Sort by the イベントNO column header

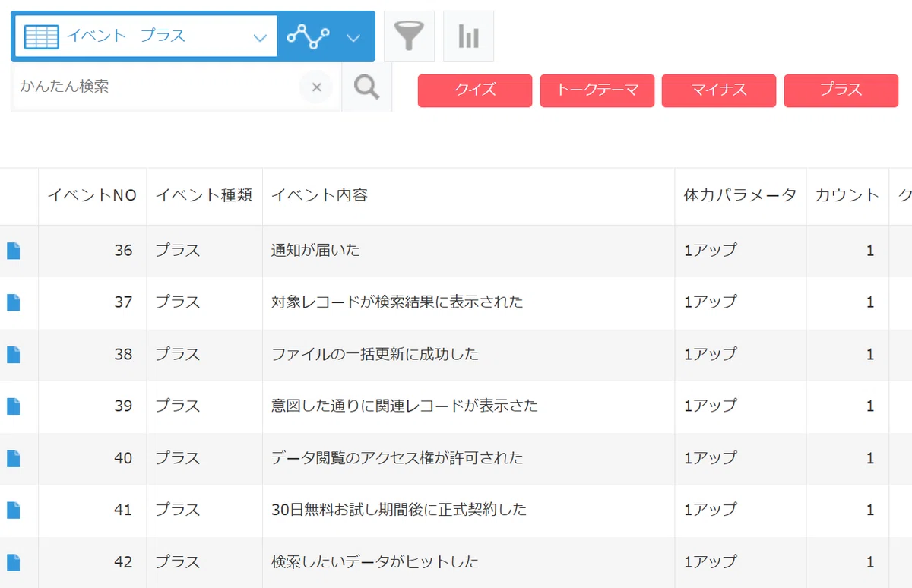point(92,195)
